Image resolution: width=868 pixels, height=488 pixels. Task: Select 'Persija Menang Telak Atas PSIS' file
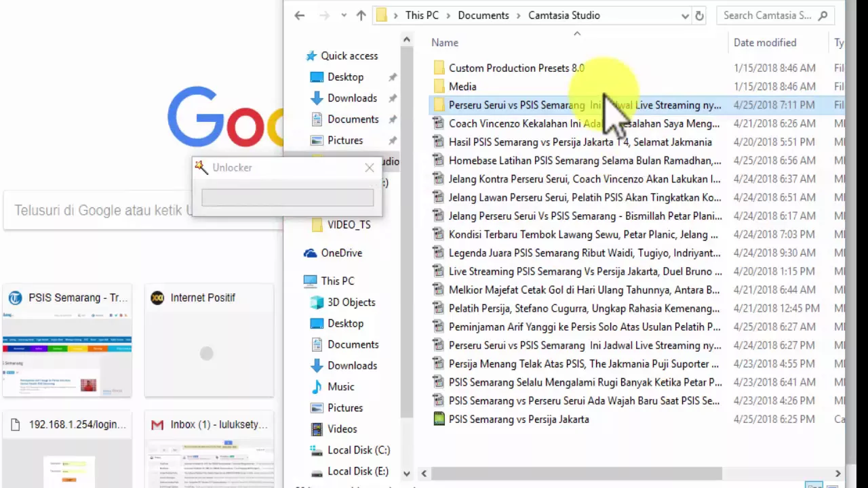[584, 363]
